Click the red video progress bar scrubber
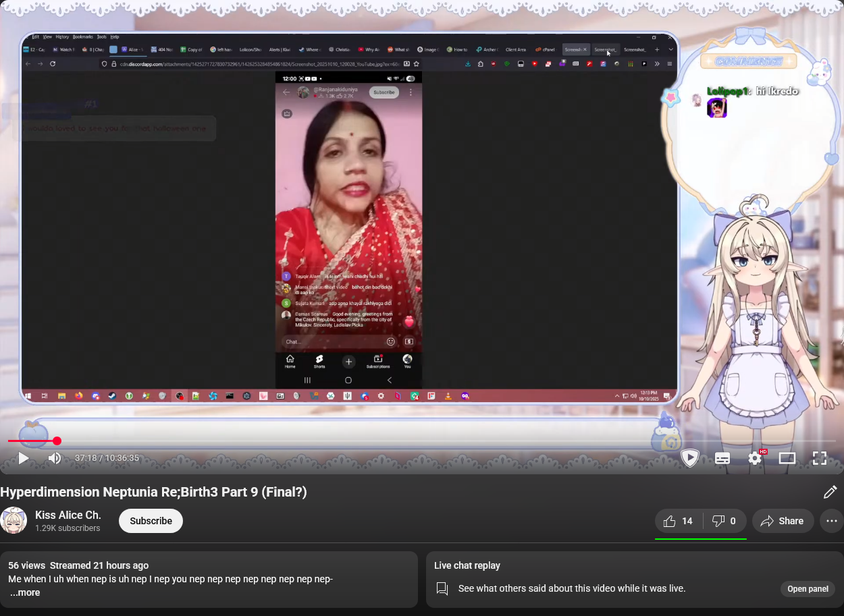 point(57,441)
